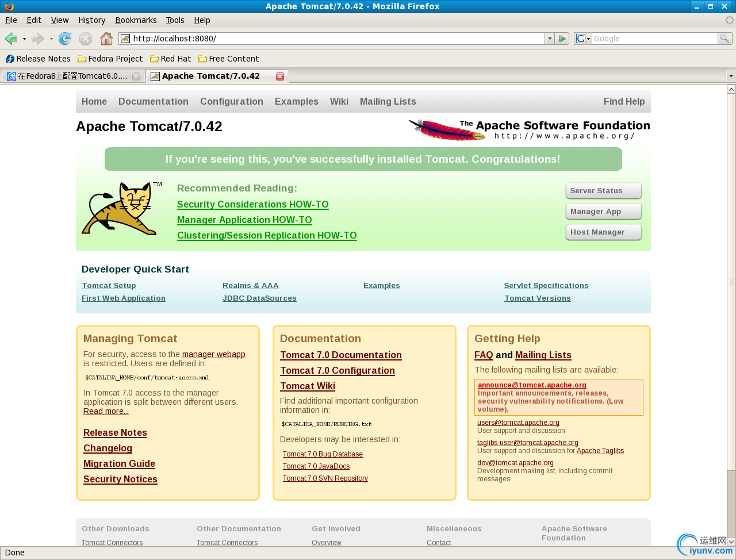736x560 pixels.
Task: Open the File menu
Action: click(11, 20)
